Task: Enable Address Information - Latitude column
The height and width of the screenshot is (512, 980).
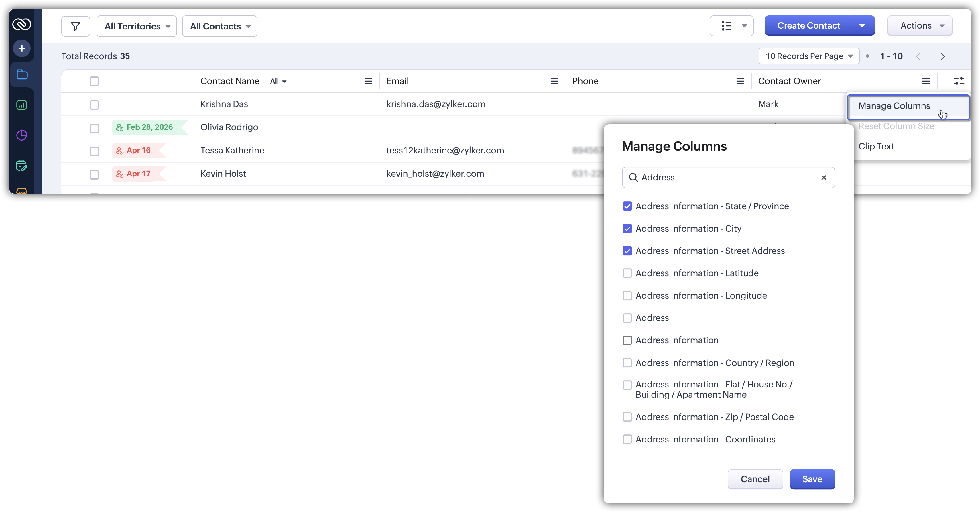Action: point(627,273)
